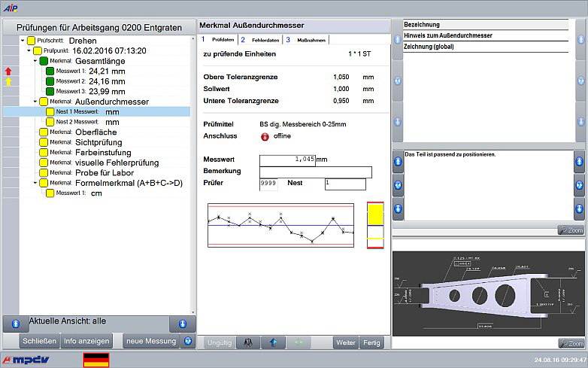Click the red up-arrow icon in left gutter
Screen dimensions: 588x368
point(8,71)
